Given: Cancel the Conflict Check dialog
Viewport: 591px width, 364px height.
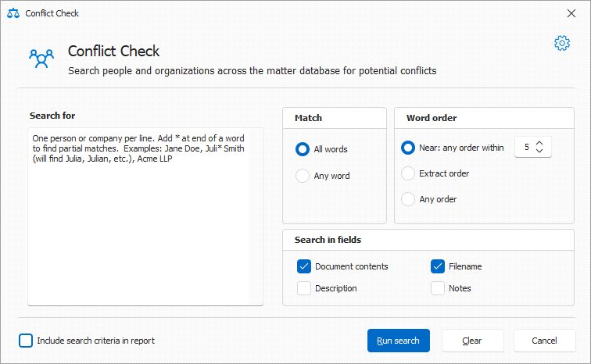Looking at the screenshot, I should pyautogui.click(x=544, y=341).
